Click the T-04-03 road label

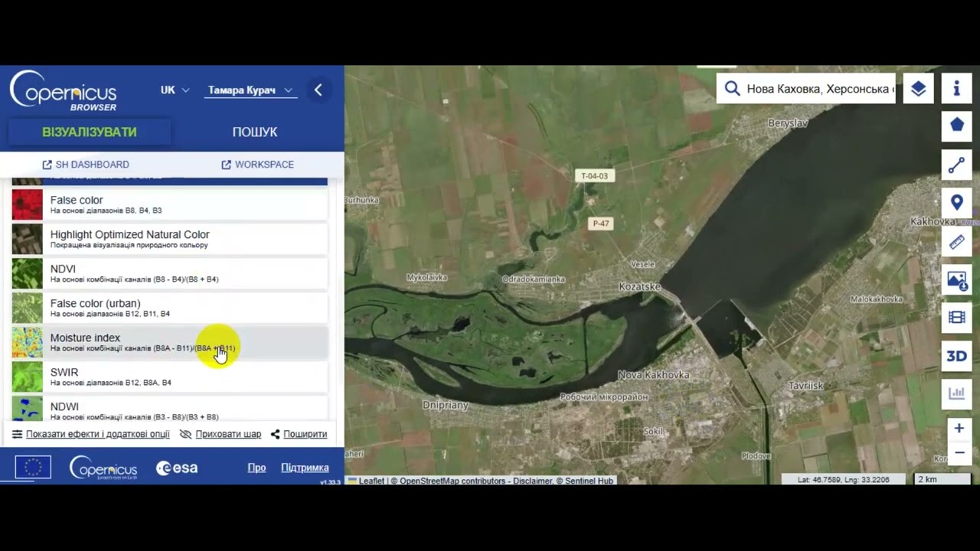(x=594, y=176)
